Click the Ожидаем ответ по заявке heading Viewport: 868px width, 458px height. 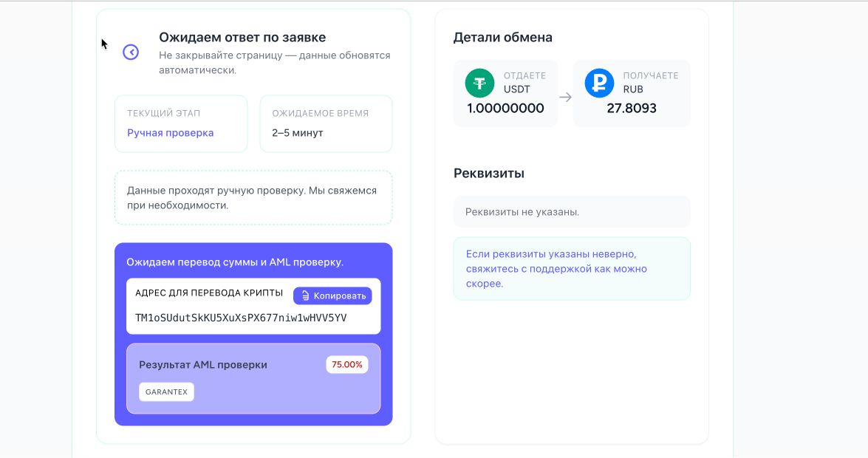tap(242, 37)
